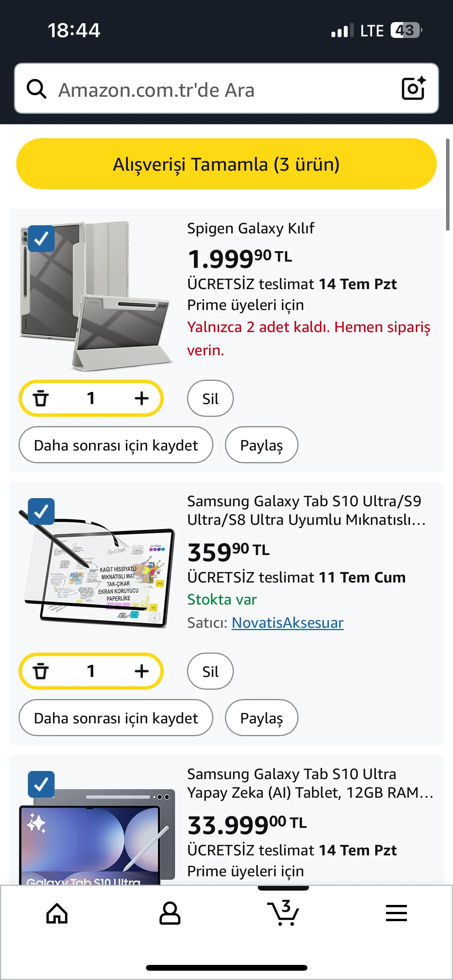Open the account profile icon
453x980 pixels.
pos(170,913)
